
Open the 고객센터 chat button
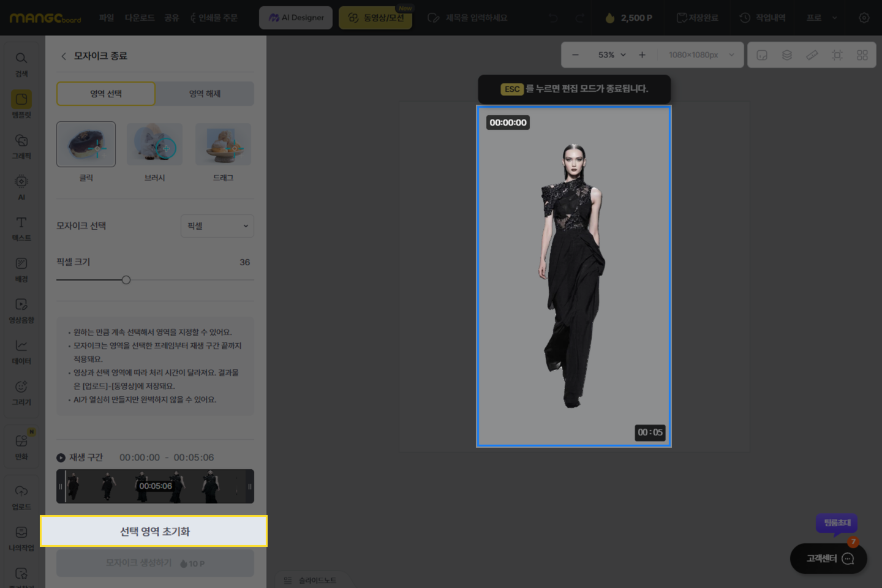829,559
